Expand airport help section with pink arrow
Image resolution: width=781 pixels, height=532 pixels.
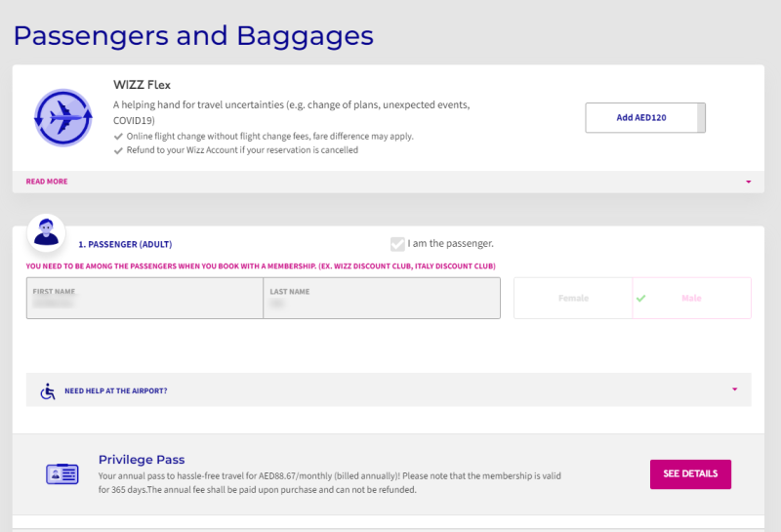click(734, 389)
